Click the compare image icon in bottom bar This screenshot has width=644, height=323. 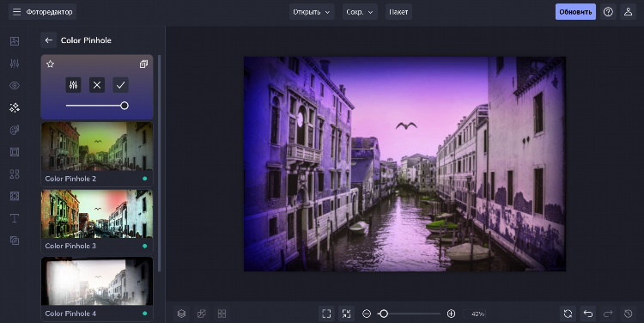coord(202,314)
